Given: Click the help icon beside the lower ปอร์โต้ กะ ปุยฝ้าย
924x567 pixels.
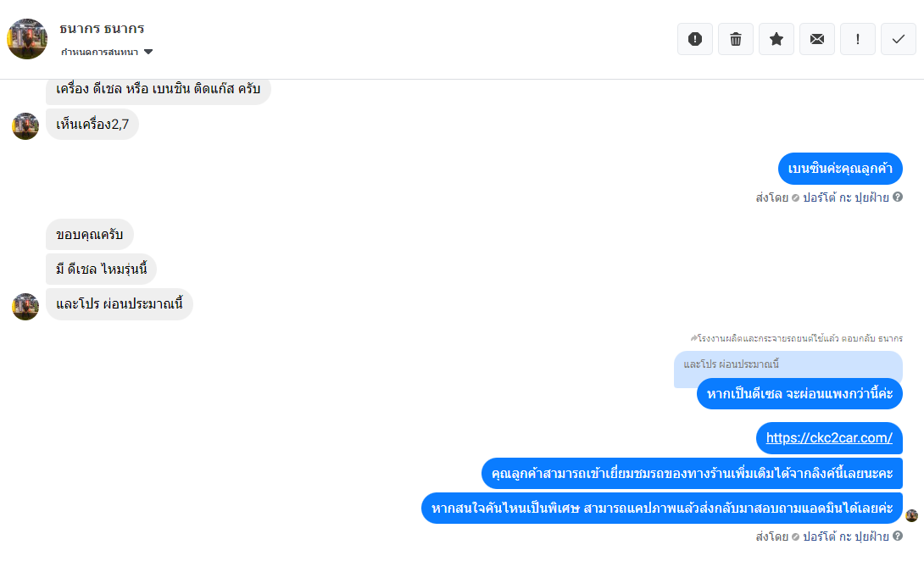Looking at the screenshot, I should (898, 536).
